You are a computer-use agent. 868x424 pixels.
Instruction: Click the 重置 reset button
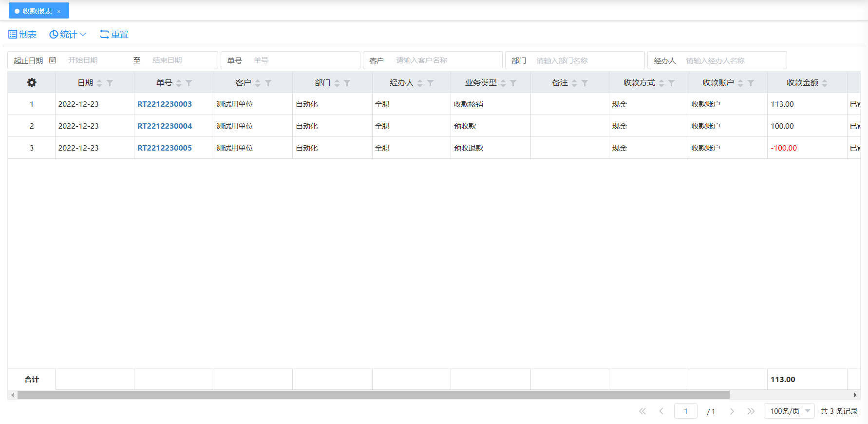[114, 34]
